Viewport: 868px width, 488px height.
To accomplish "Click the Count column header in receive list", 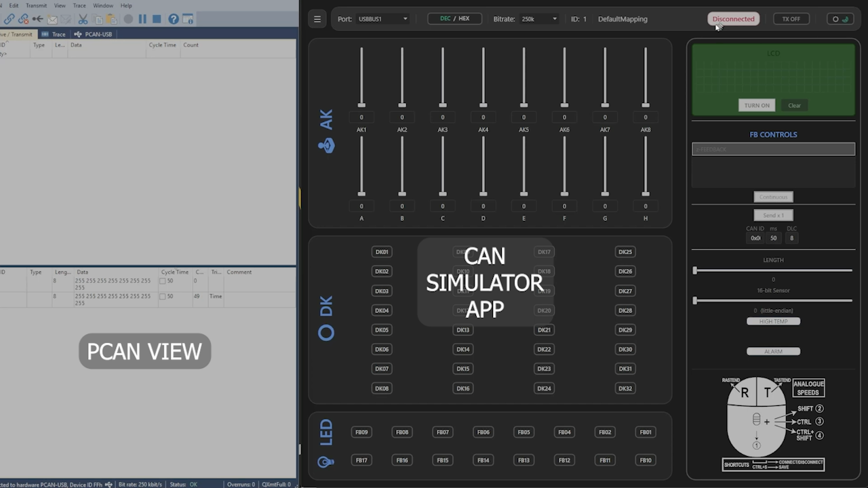I will pos(191,45).
